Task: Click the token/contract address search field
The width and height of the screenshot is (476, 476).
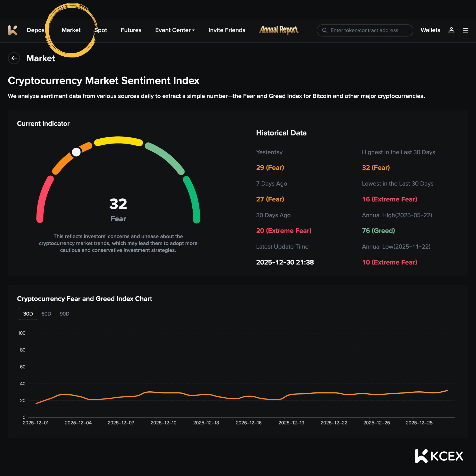Action: click(367, 30)
